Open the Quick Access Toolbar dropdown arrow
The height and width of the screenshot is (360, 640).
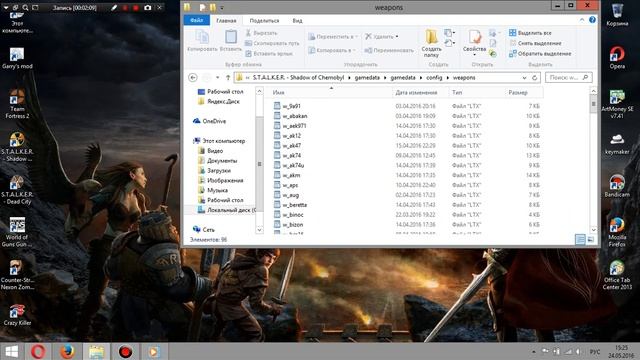222,7
